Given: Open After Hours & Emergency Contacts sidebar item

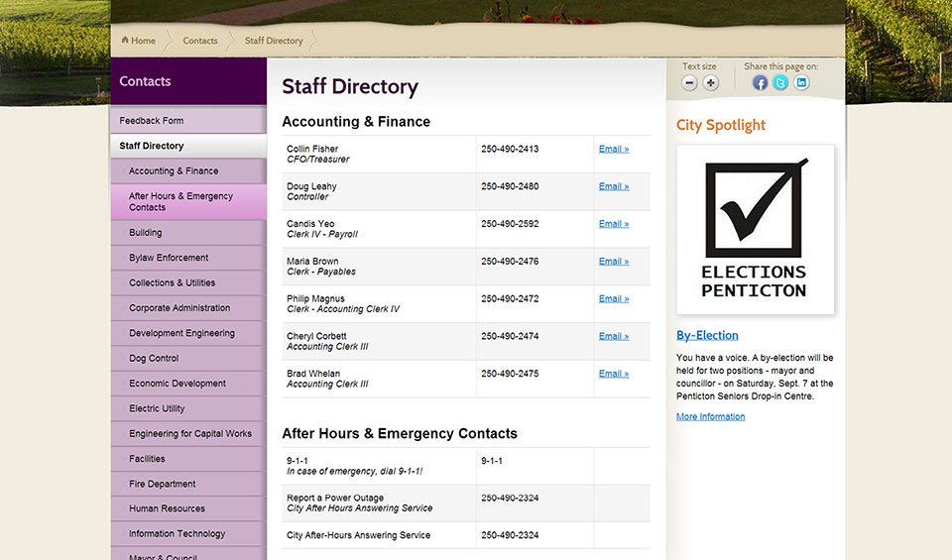Looking at the screenshot, I should tap(180, 202).
